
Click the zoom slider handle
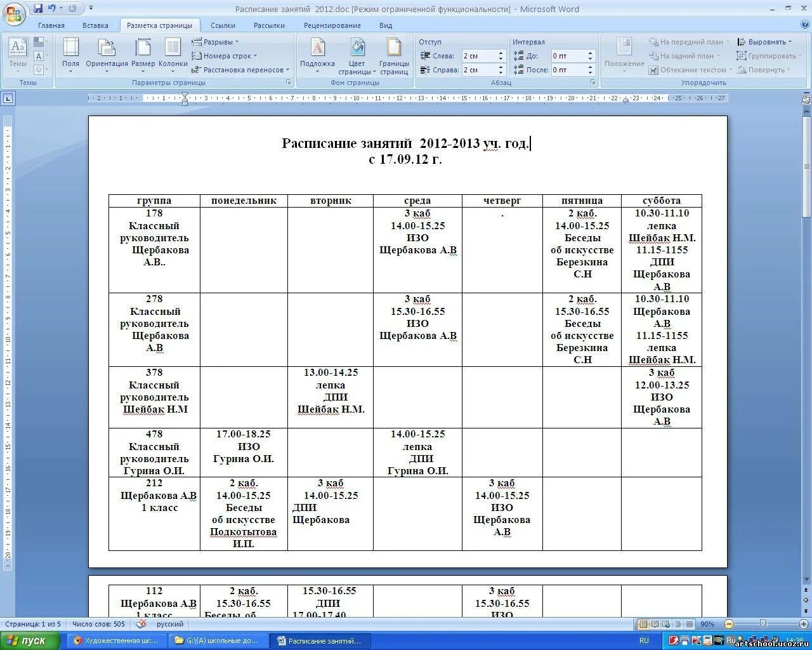[763, 624]
